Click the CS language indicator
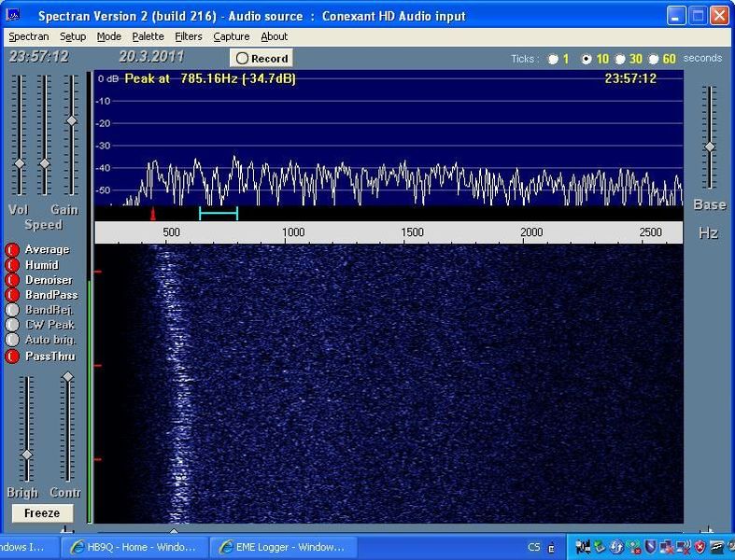 tap(533, 547)
